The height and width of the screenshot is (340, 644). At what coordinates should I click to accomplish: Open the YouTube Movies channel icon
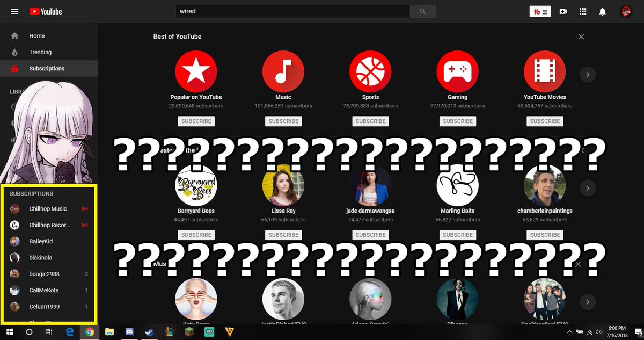point(545,71)
